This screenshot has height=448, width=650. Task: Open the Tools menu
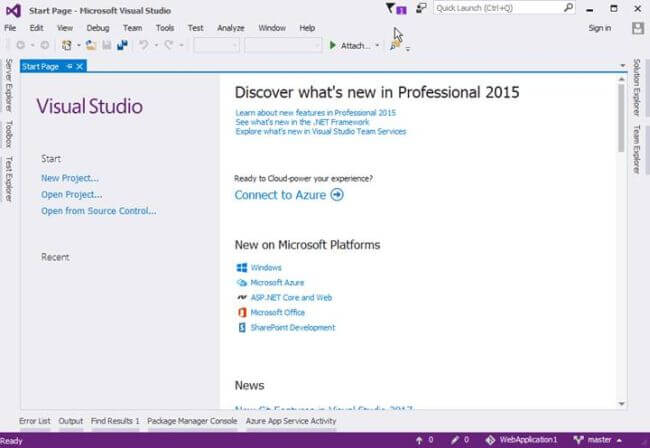coord(165,28)
